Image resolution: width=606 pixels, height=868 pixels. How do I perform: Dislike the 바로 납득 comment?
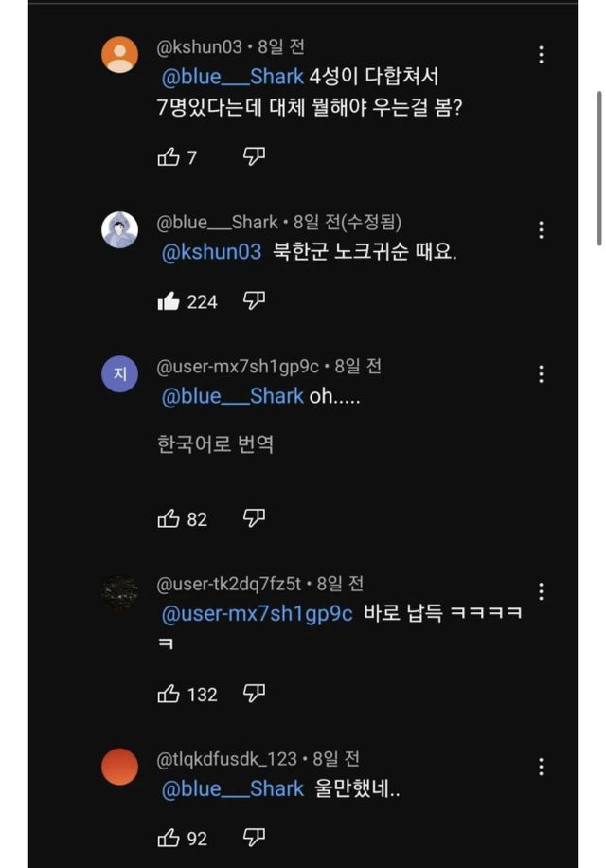tap(254, 694)
